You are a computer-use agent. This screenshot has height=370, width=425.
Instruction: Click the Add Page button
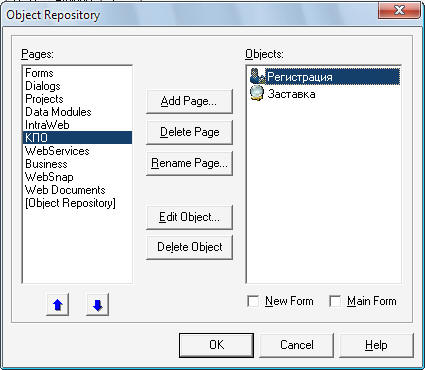tap(189, 101)
